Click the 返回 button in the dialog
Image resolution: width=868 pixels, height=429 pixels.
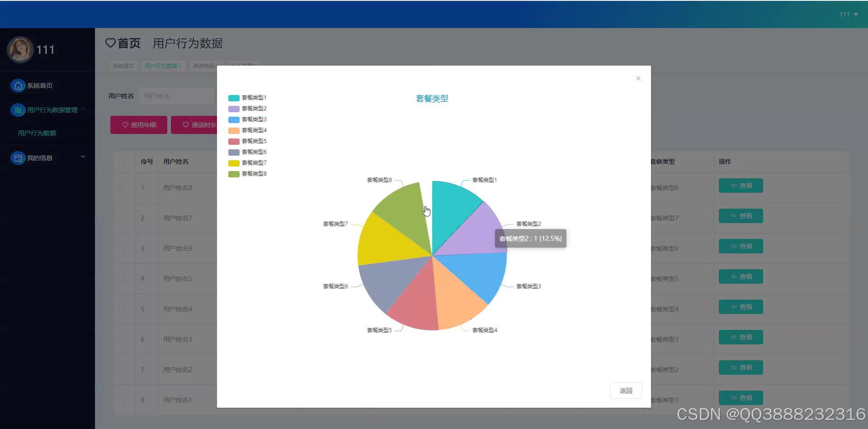626,390
